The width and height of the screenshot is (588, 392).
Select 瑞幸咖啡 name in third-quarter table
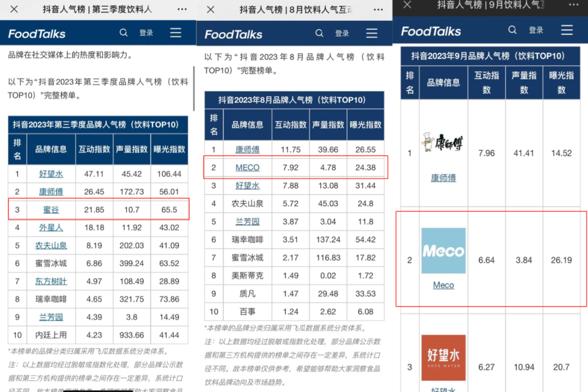pos(51,299)
